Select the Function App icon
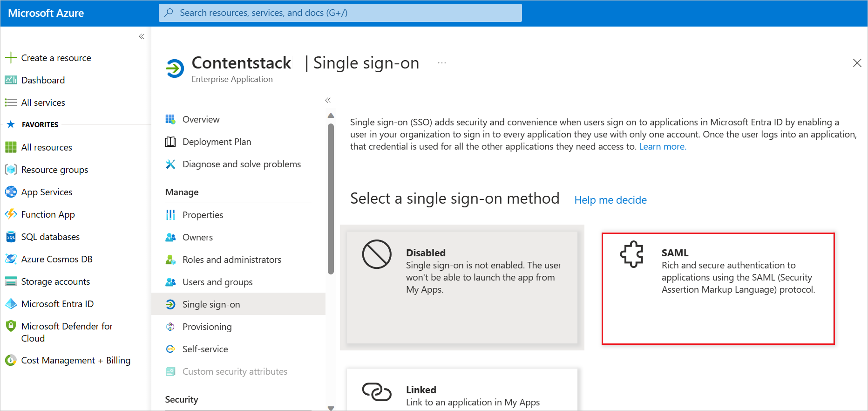This screenshot has height=411, width=868. 11,214
